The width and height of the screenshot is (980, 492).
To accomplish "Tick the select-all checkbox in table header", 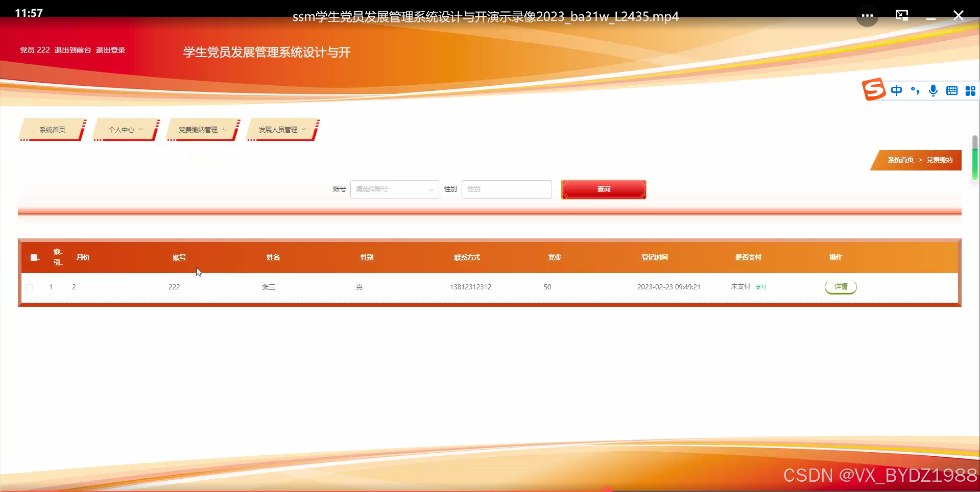I will point(34,257).
